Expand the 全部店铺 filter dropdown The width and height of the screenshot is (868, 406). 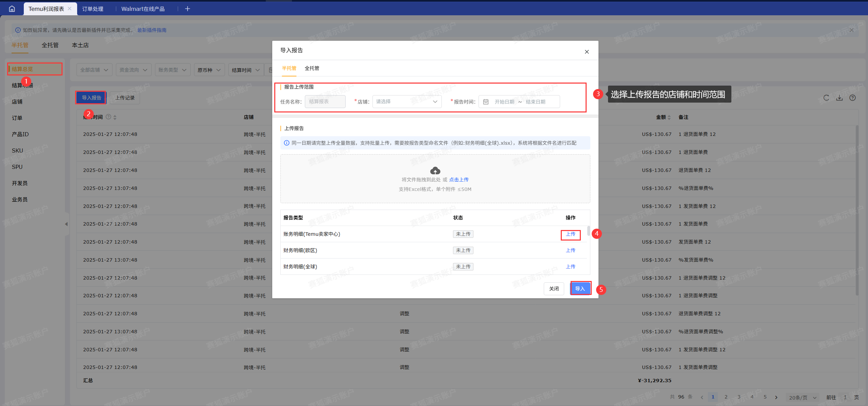(x=94, y=70)
